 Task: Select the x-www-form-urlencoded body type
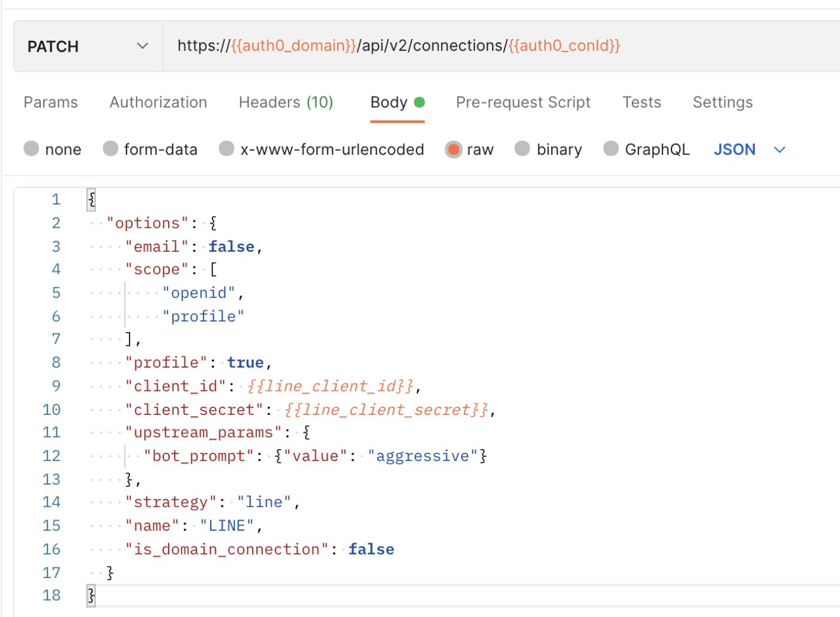[322, 149]
